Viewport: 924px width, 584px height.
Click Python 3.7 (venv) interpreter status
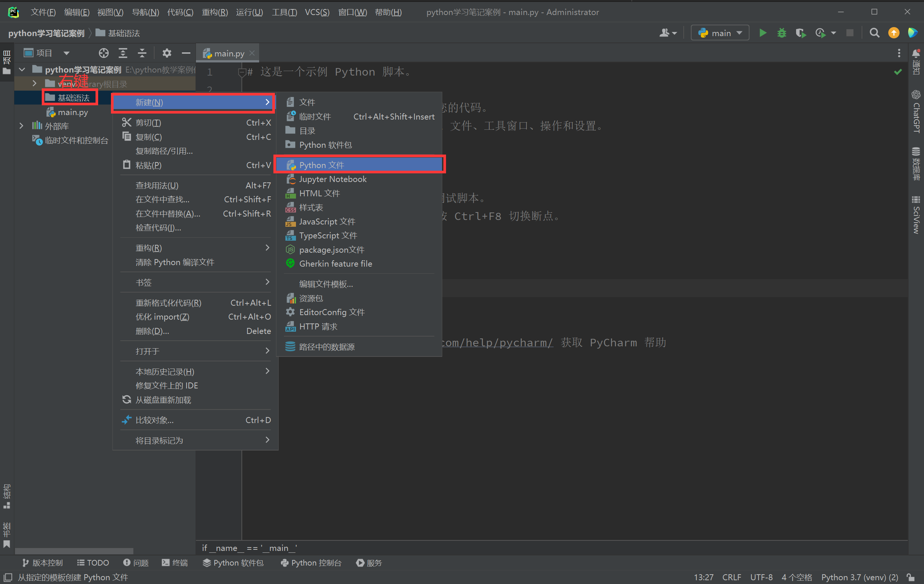[x=859, y=577]
